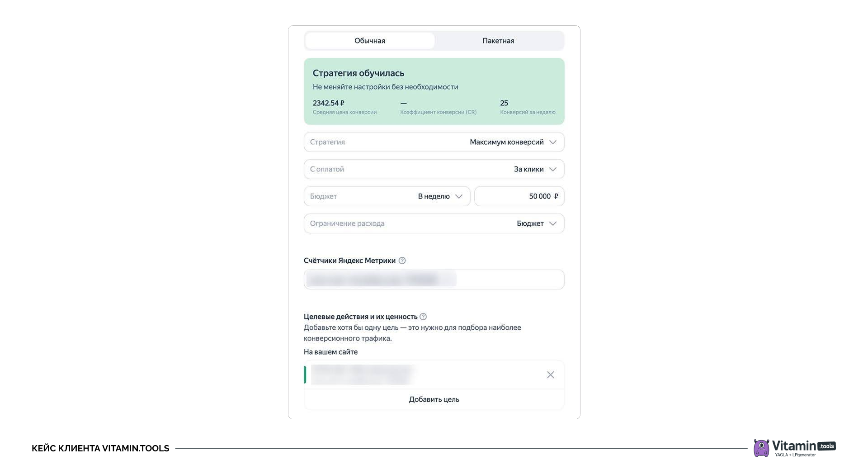Expand the Ограничение расхода dropdown
This screenshot has height=474, width=868.
coord(434,223)
